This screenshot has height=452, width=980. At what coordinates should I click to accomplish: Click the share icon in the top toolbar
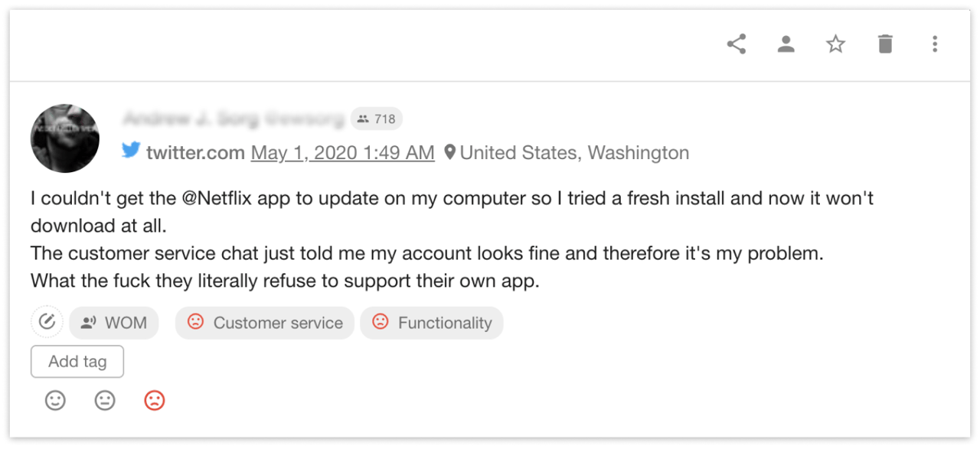[x=737, y=44]
